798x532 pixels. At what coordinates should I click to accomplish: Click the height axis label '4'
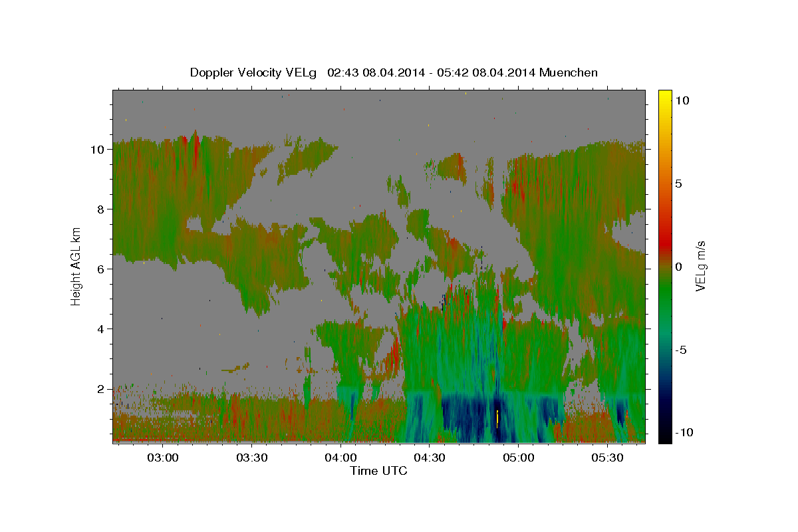point(101,329)
